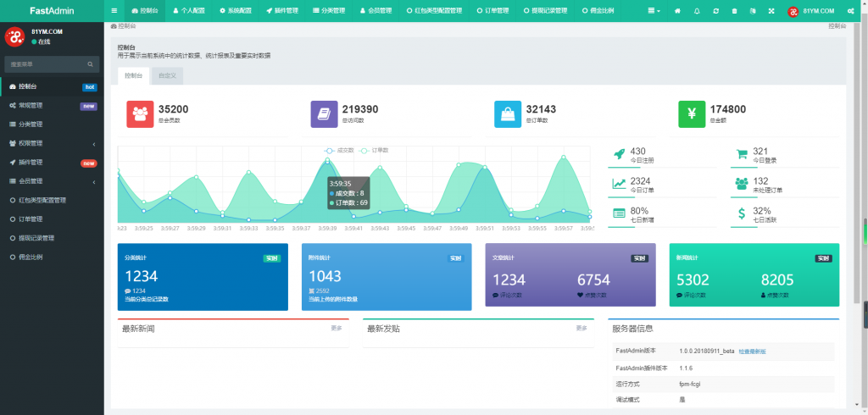The height and width of the screenshot is (415, 868).
Task: Click 更多 beside 最新新闻
Action: tap(337, 328)
